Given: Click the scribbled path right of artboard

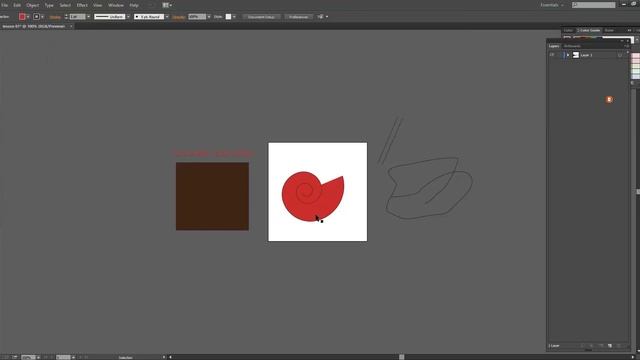Looking at the screenshot, I should 429,188.
